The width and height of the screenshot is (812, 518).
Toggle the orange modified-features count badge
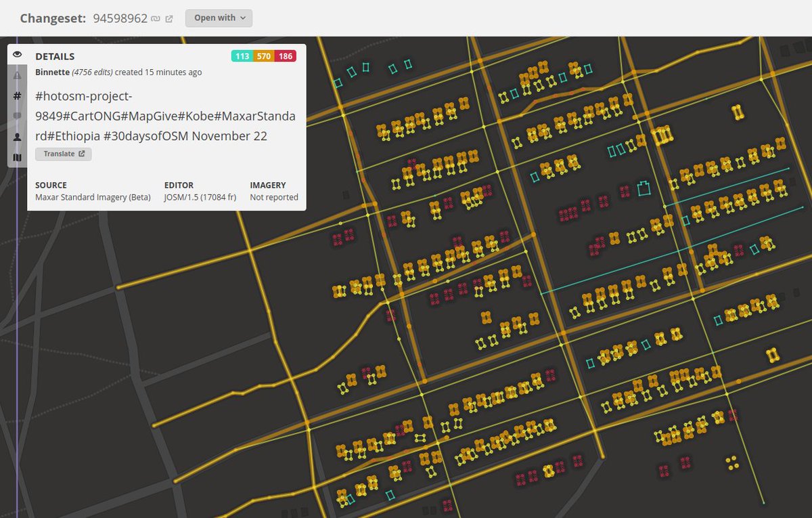(x=263, y=56)
